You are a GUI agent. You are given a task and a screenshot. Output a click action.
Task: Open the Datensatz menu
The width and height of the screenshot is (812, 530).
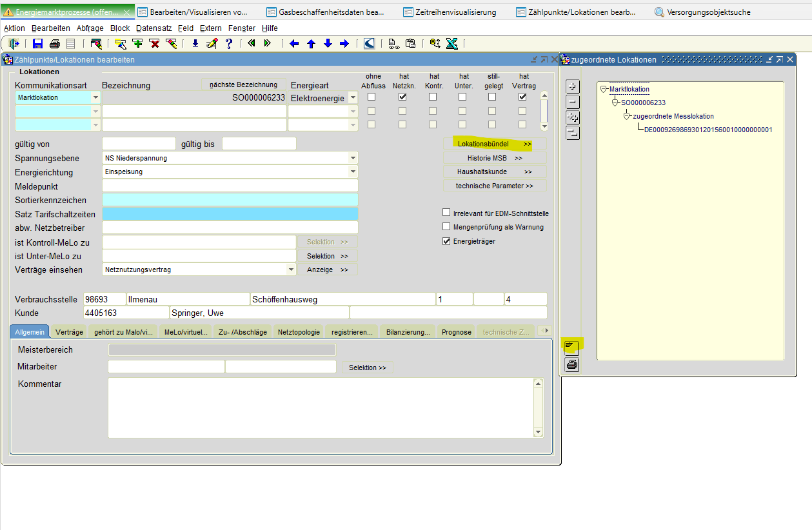pos(155,28)
